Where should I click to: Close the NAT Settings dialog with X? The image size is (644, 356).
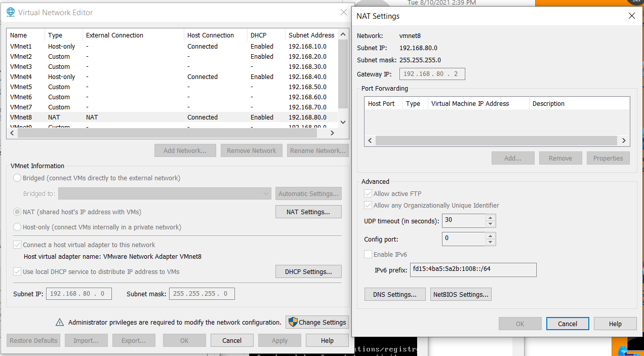click(x=631, y=16)
